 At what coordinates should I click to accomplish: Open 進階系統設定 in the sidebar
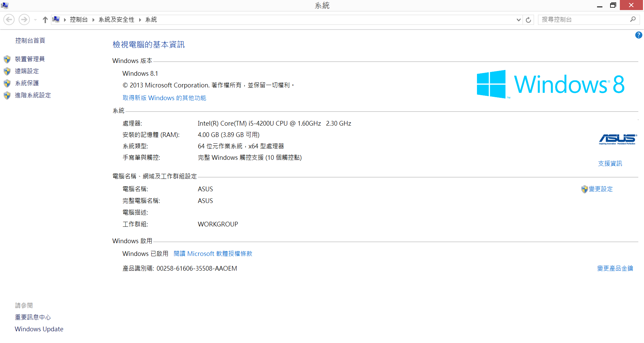click(33, 95)
